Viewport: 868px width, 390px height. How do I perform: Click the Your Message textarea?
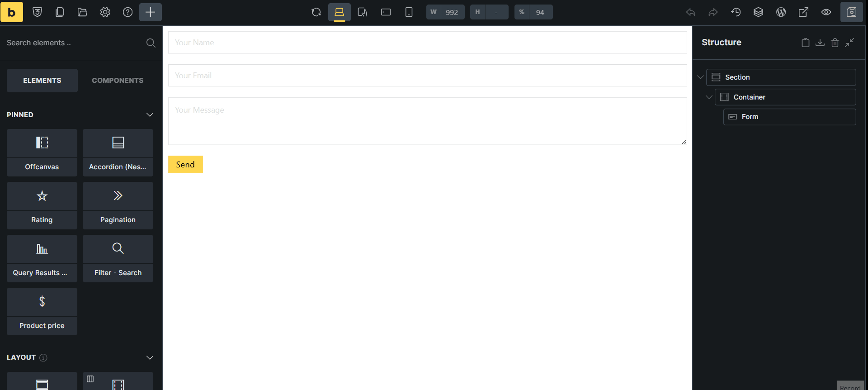click(428, 121)
